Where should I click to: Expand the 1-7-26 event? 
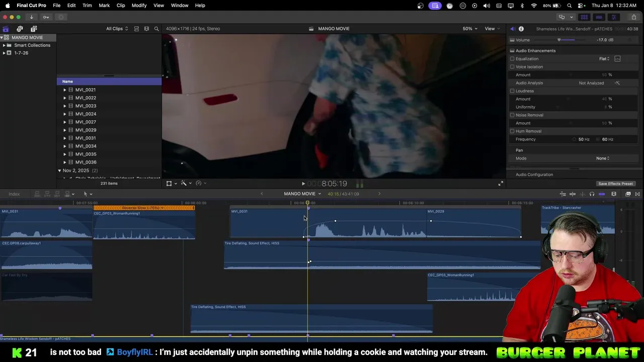click(4, 53)
